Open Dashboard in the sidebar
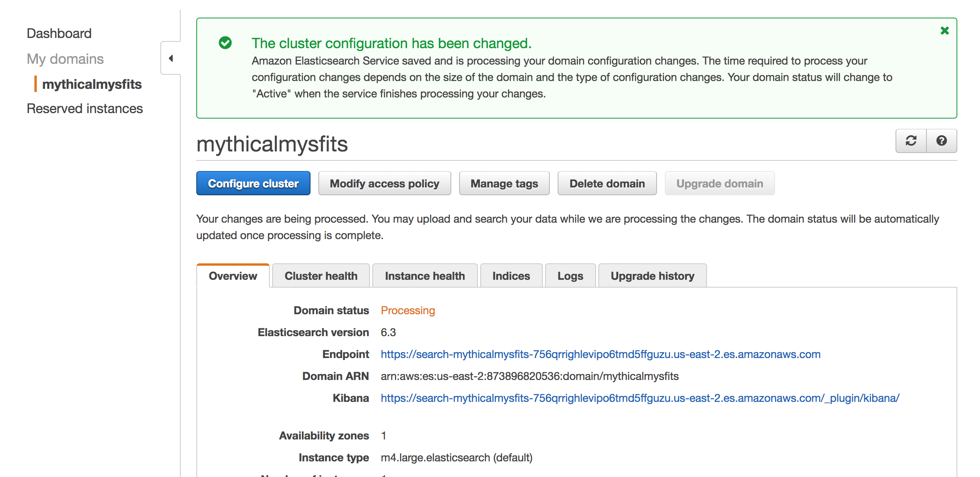Viewport: 980px width, 477px height. [59, 33]
